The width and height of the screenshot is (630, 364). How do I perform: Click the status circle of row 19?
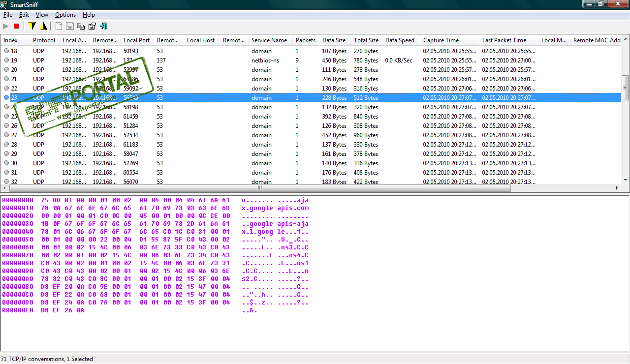coord(6,60)
